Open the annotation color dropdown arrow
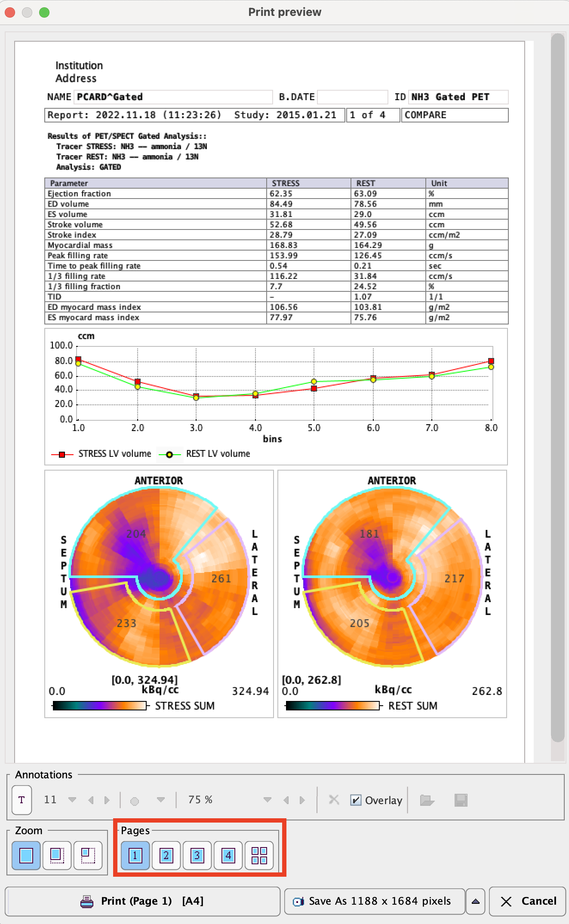The width and height of the screenshot is (569, 924). (160, 800)
